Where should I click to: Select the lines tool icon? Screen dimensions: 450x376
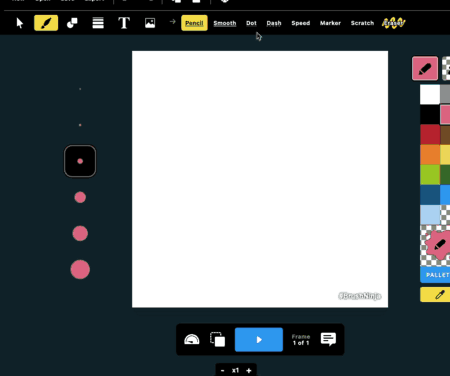tap(98, 23)
